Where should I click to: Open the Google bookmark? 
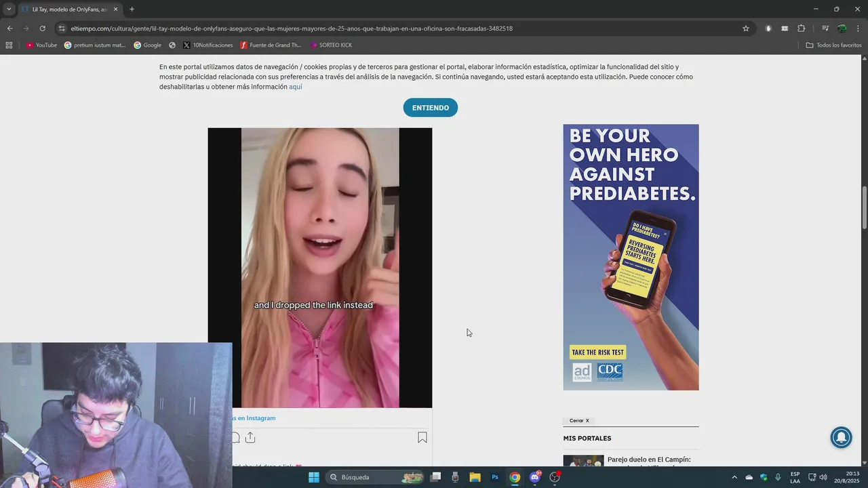[147, 45]
